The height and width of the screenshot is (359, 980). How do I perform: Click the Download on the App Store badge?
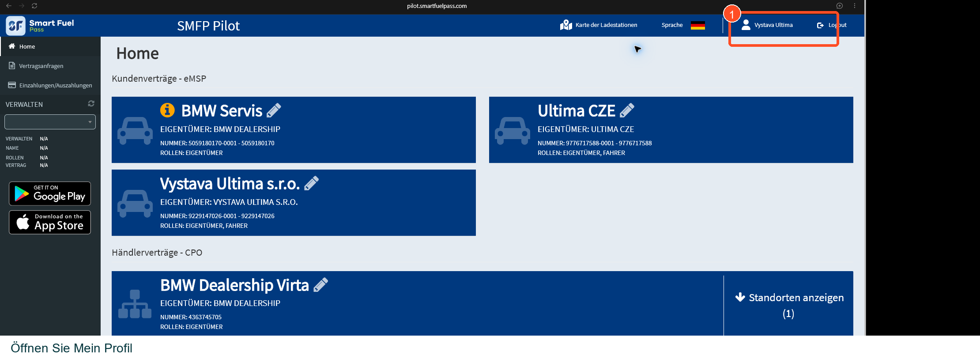[x=50, y=222]
